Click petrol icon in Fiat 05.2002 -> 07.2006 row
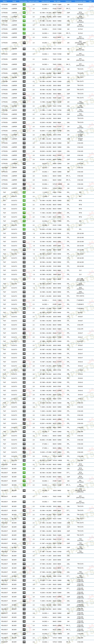The width and height of the screenshot is (94, 644). click(x=24, y=229)
